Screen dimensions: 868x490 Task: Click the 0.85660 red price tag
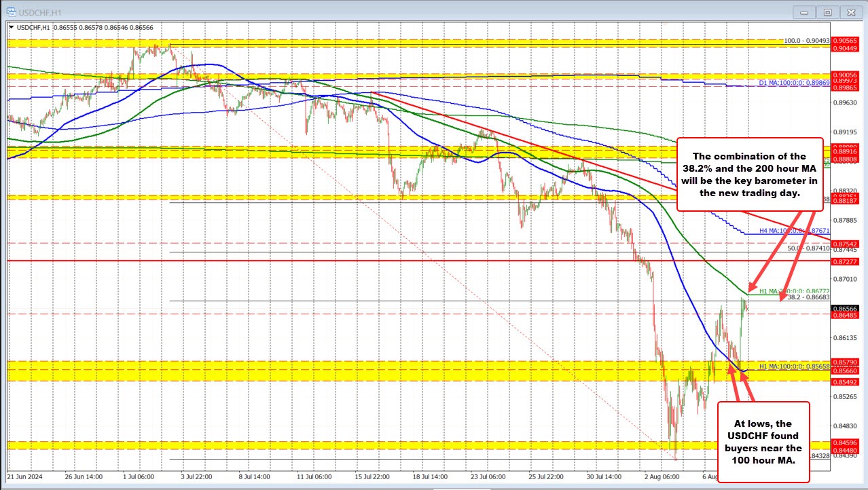click(846, 371)
